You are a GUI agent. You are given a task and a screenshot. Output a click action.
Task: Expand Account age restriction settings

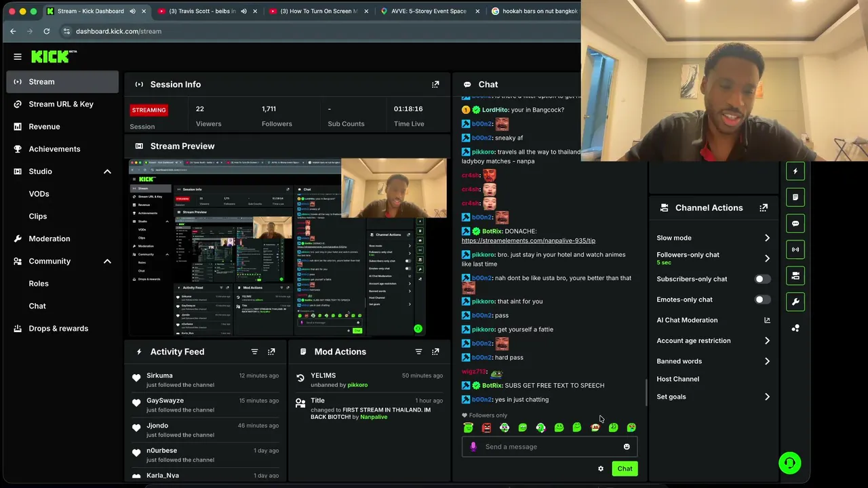[x=767, y=341]
